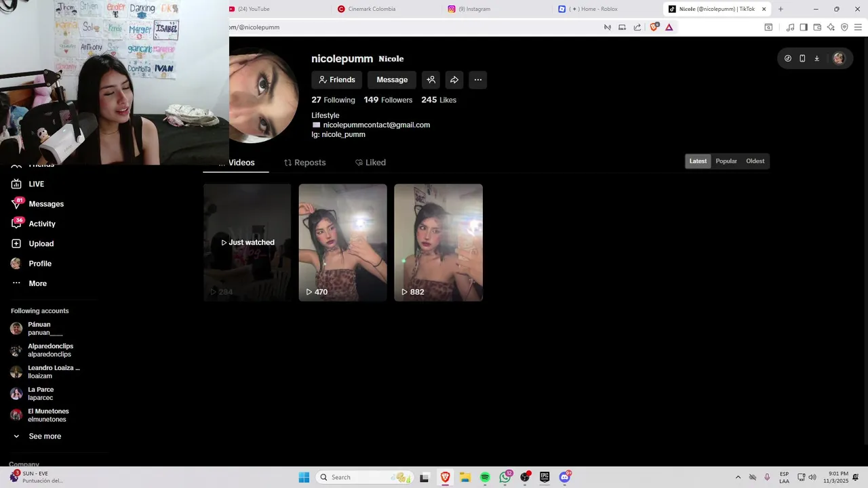Click the tab search icon in toolbar

pos(768,27)
